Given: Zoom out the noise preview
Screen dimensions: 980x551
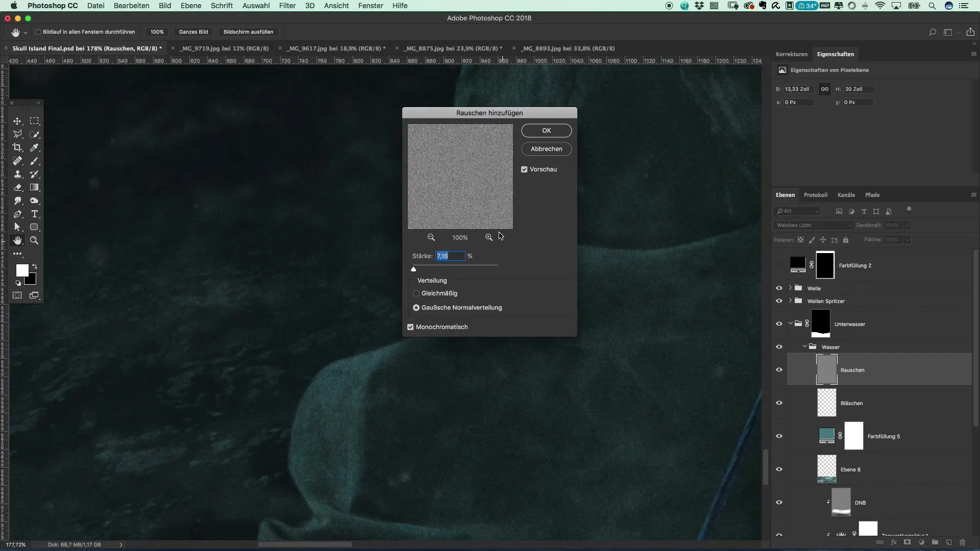Looking at the screenshot, I should pyautogui.click(x=431, y=237).
